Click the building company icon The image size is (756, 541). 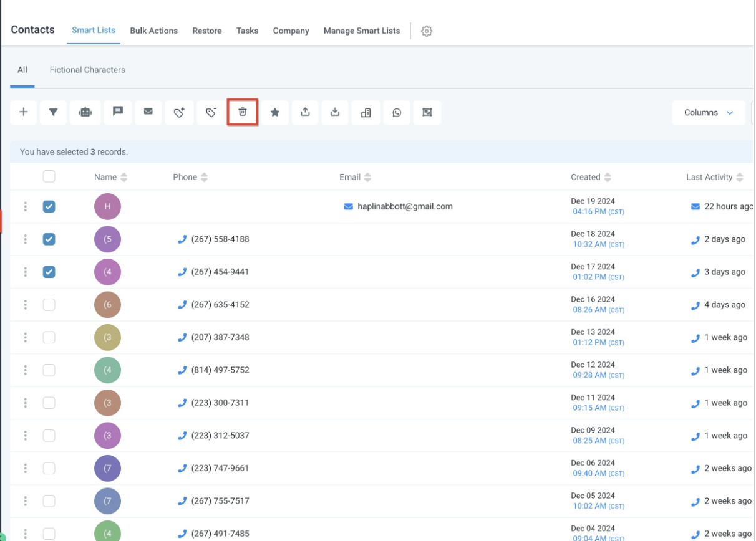coord(366,112)
